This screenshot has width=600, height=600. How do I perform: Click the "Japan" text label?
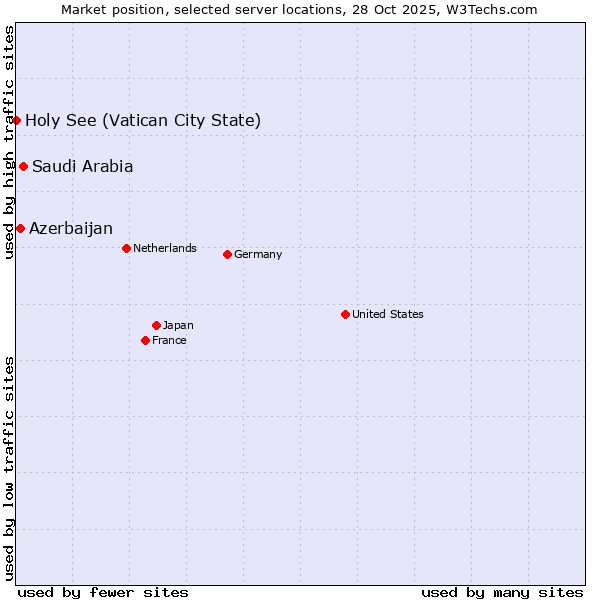coord(178,325)
